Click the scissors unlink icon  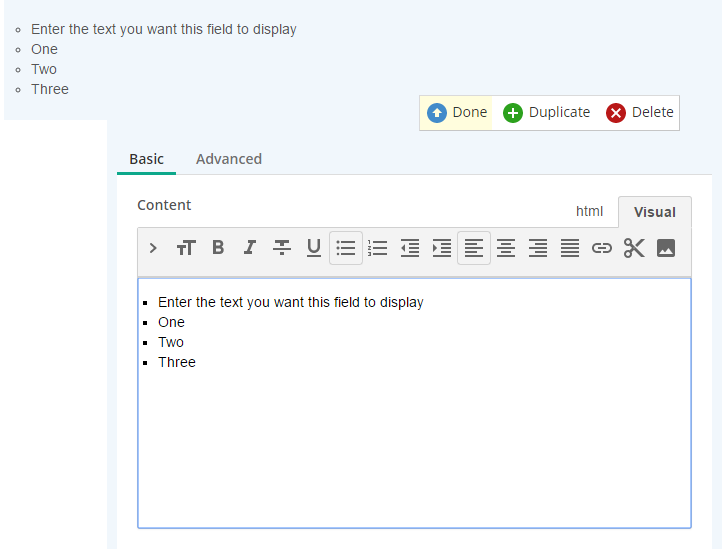pyautogui.click(x=634, y=248)
